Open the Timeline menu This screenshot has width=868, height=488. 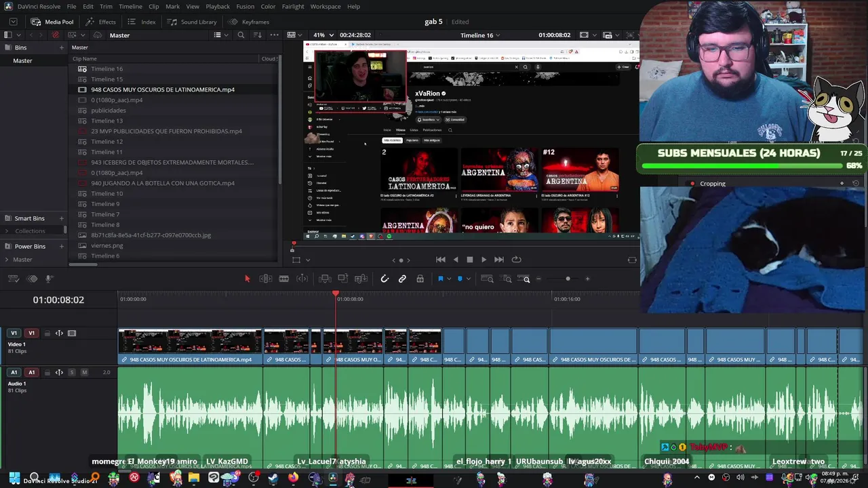pyautogui.click(x=130, y=6)
